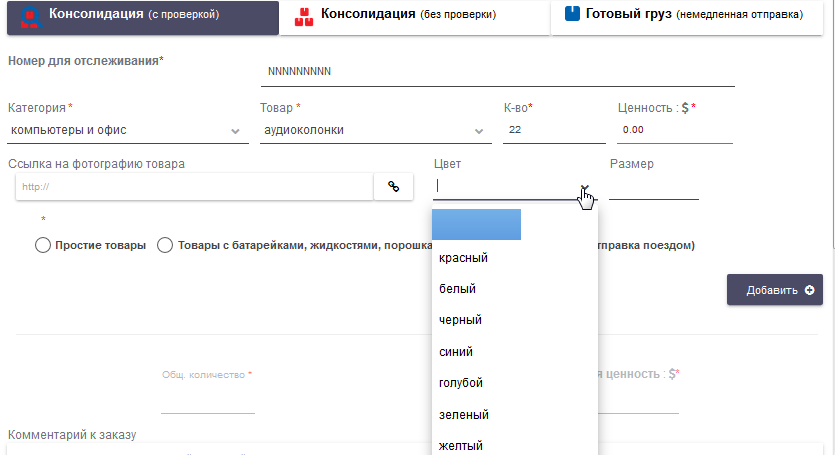Expand the Категория dropdown

coord(126,130)
